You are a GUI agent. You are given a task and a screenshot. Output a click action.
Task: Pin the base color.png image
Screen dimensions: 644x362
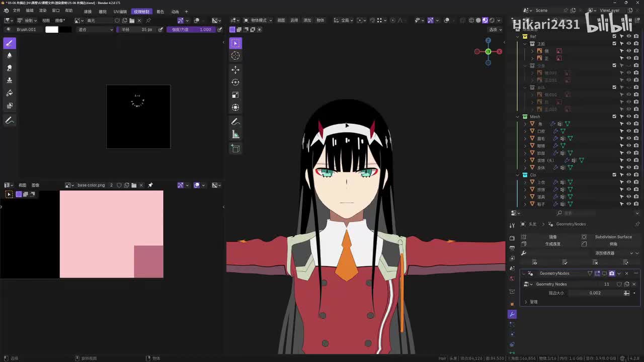150,185
